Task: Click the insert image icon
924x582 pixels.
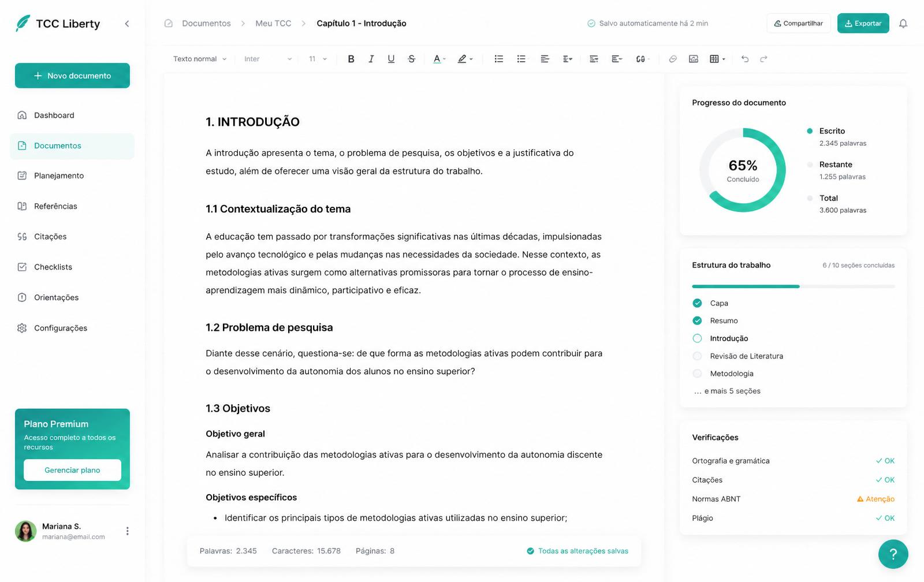Action: pos(694,59)
